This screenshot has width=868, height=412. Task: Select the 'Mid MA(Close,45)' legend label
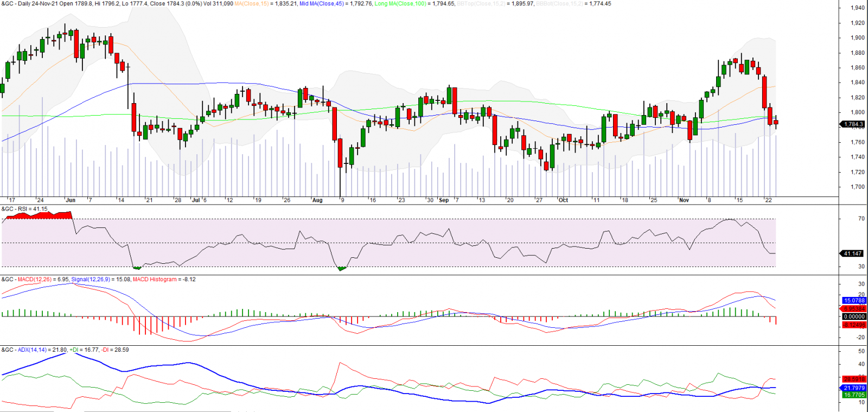321,4
